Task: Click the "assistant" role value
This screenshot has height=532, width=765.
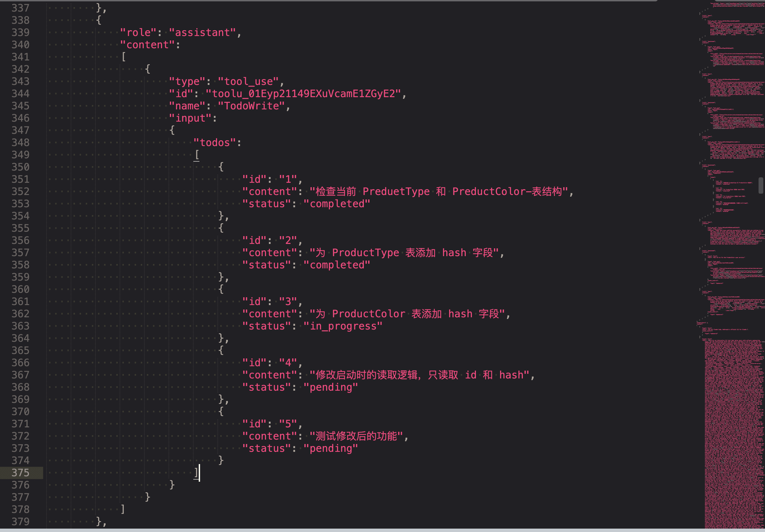Action: click(202, 32)
